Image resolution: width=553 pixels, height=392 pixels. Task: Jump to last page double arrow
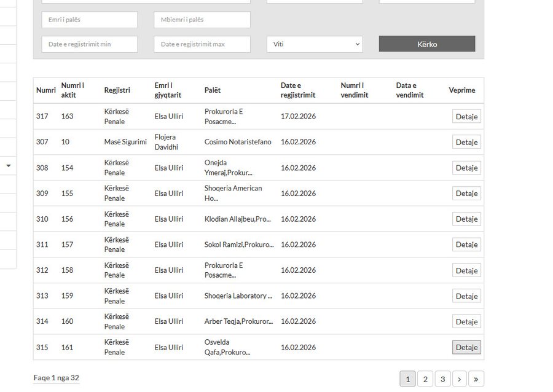(476, 379)
